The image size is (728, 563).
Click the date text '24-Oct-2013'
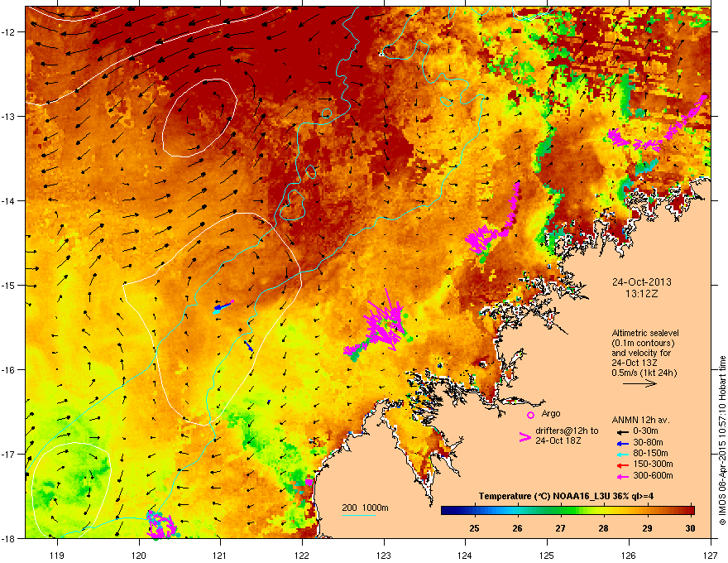[642, 282]
